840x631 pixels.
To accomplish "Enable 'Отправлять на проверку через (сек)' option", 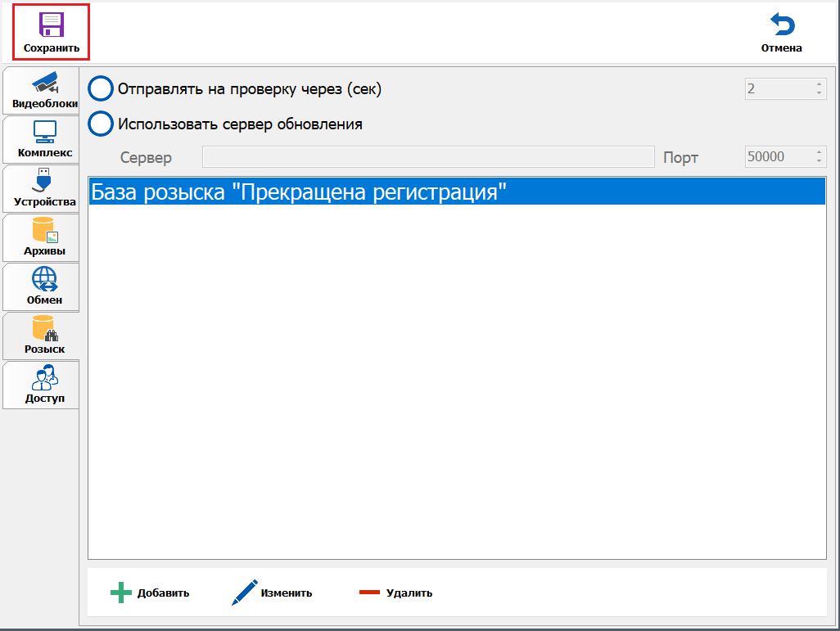I will [100, 89].
